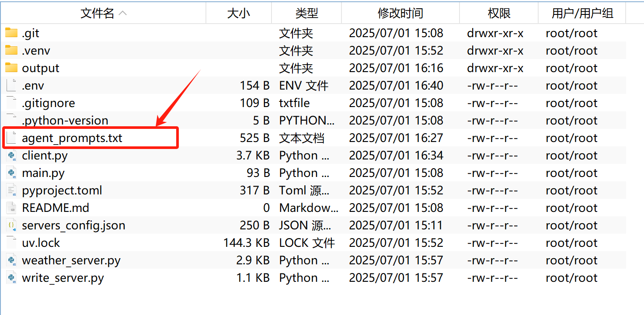
Task: Select the agent_prompts.txt file name
Action: pyautogui.click(x=72, y=138)
